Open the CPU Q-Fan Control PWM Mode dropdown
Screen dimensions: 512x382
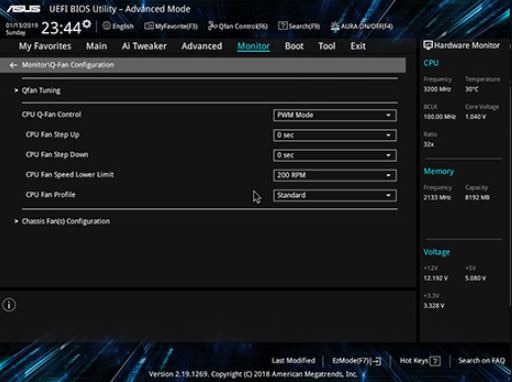coord(335,115)
